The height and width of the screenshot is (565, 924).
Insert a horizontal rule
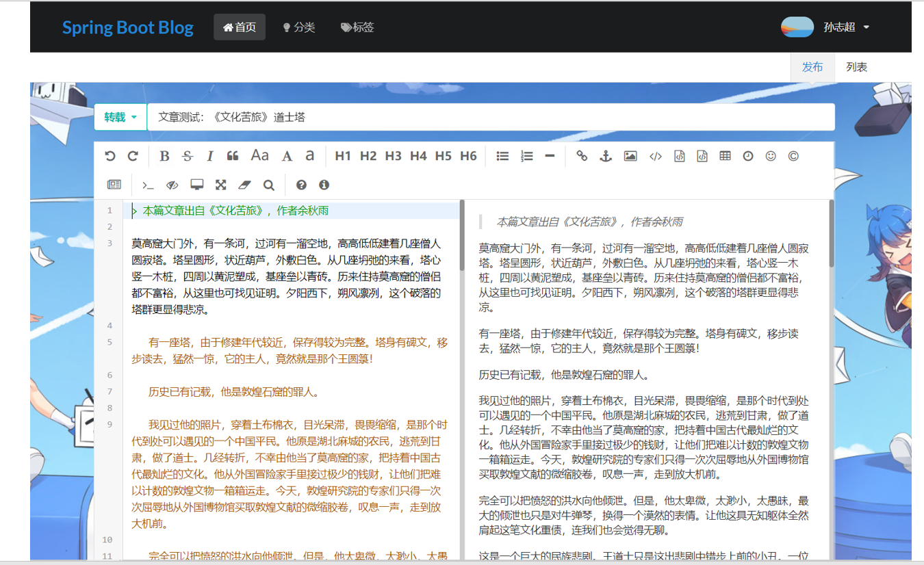[x=550, y=156]
